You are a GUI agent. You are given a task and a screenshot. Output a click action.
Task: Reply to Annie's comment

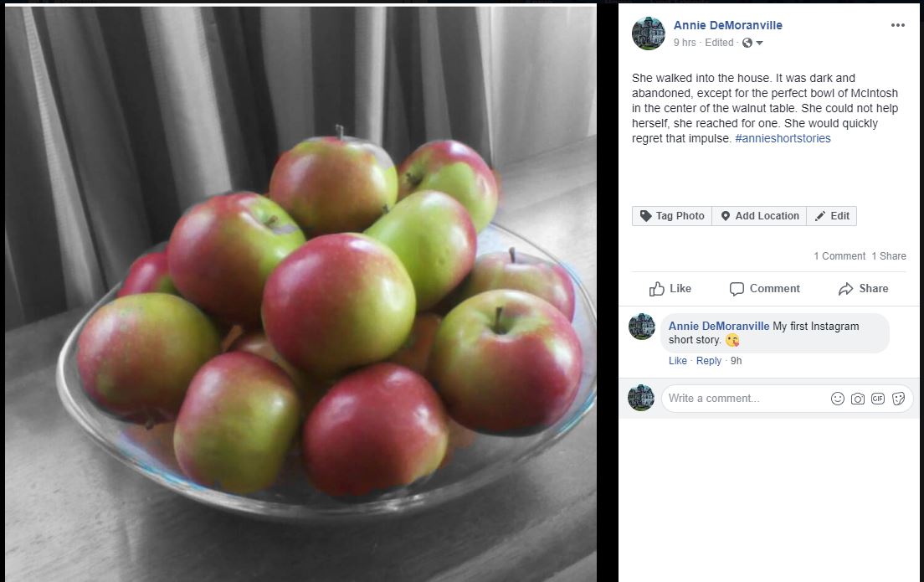(708, 361)
